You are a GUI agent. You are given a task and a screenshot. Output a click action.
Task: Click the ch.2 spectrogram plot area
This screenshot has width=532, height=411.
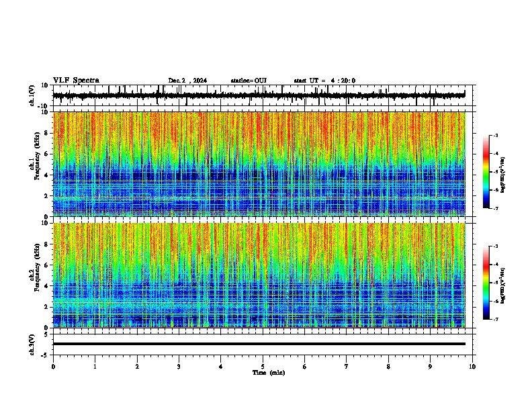(259, 275)
